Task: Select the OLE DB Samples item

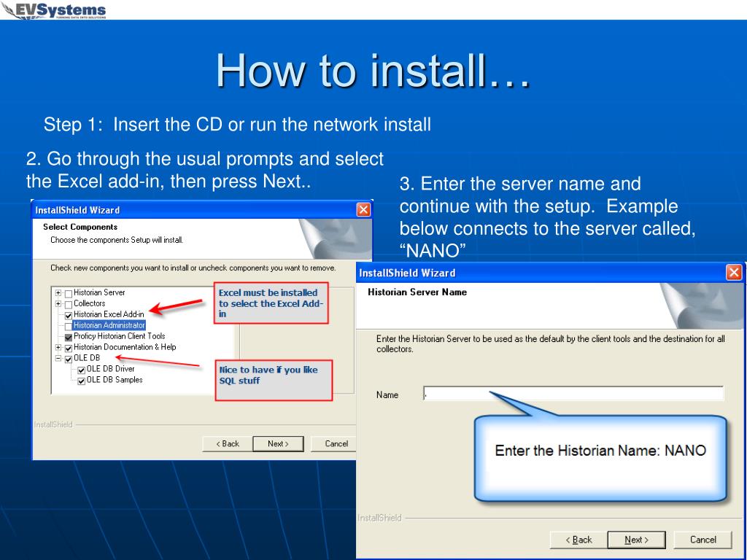Action: (115, 380)
